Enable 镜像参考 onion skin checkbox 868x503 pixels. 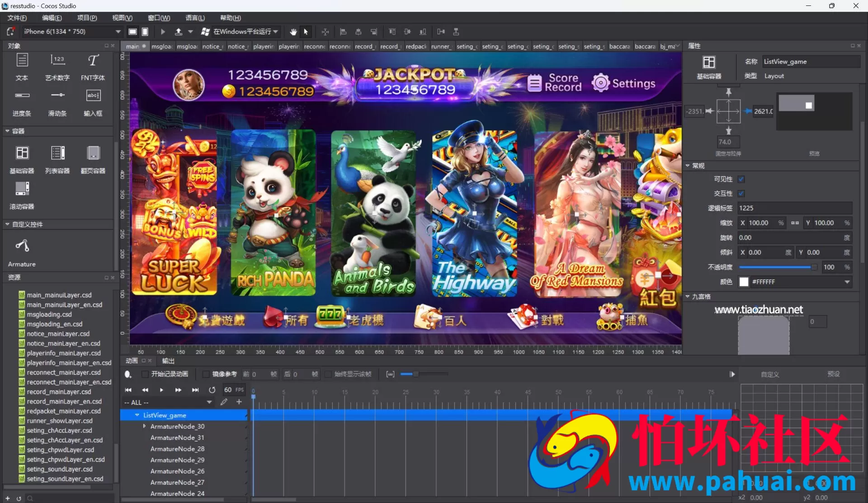coord(206,374)
